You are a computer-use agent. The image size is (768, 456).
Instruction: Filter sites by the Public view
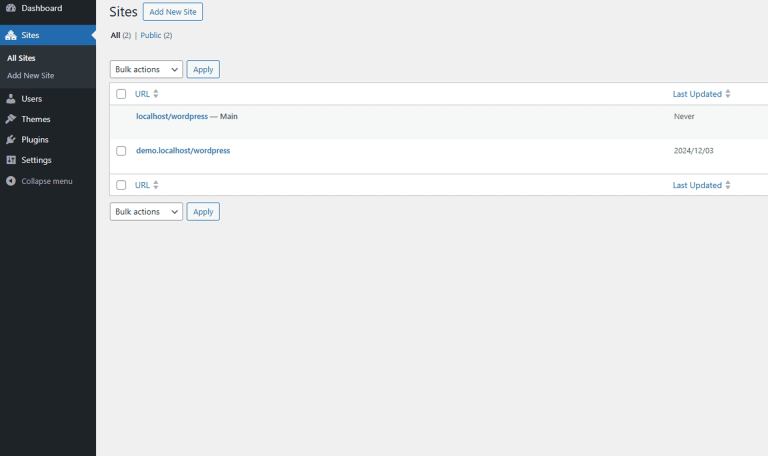151,35
